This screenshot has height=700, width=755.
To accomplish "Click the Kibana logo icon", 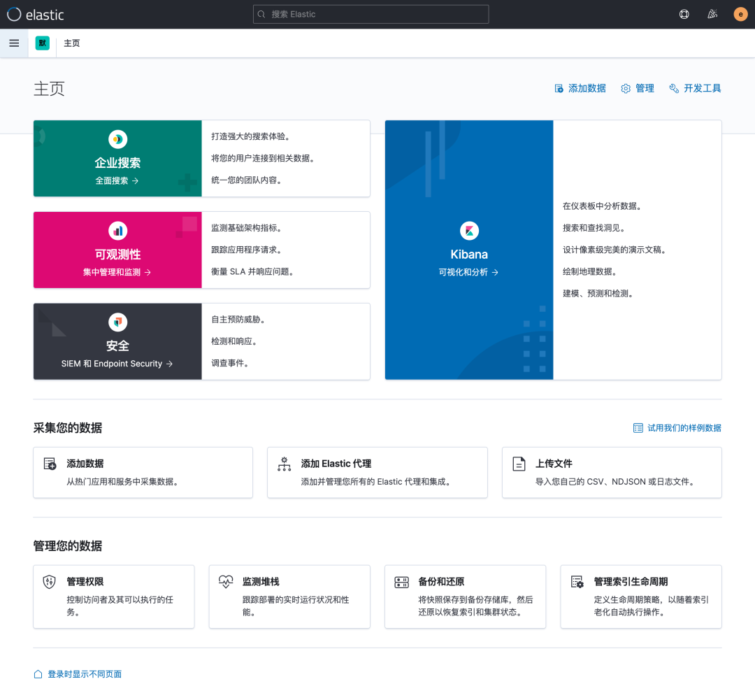I will tap(469, 231).
